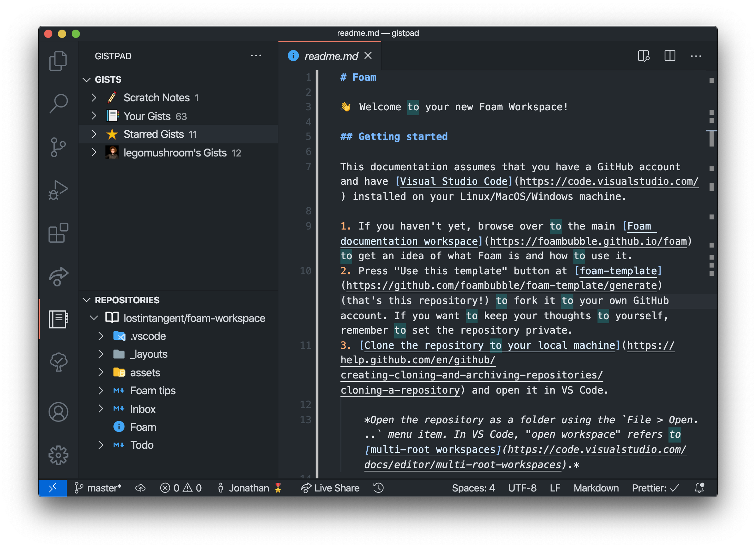Click Clone the repository link text

click(490, 345)
